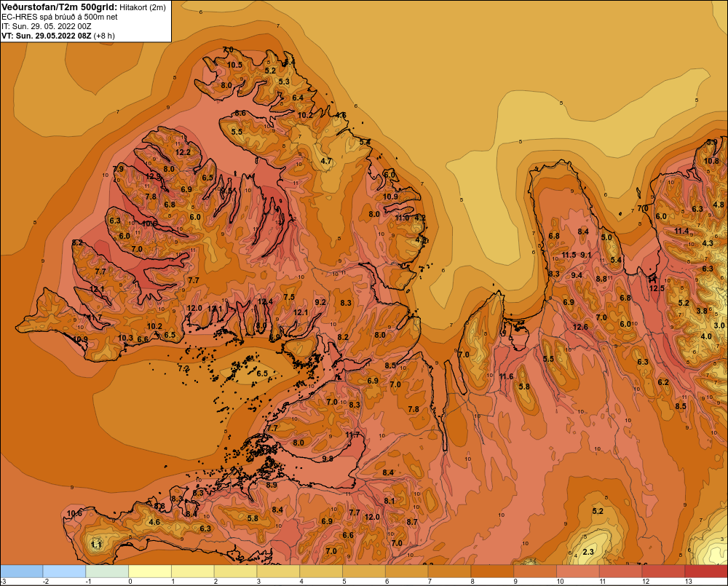Click the 4.7 temperature value
Viewport: 728px width, 586px height.
(x=326, y=161)
